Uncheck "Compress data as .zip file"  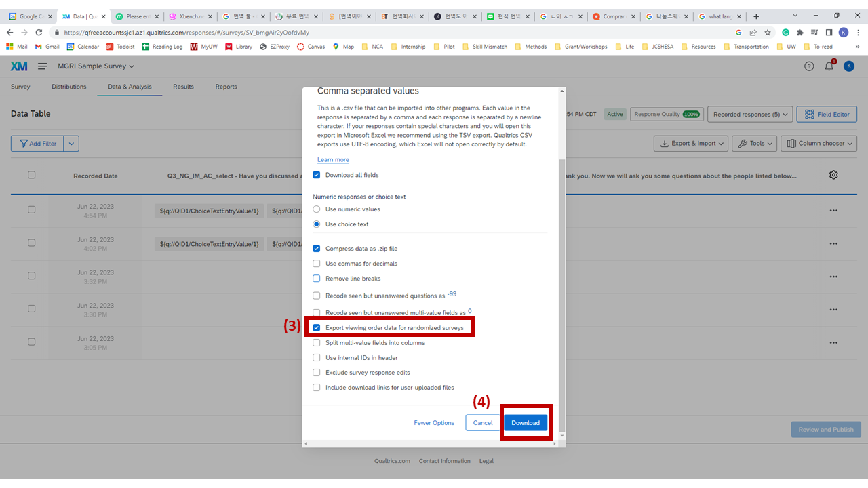coord(316,248)
